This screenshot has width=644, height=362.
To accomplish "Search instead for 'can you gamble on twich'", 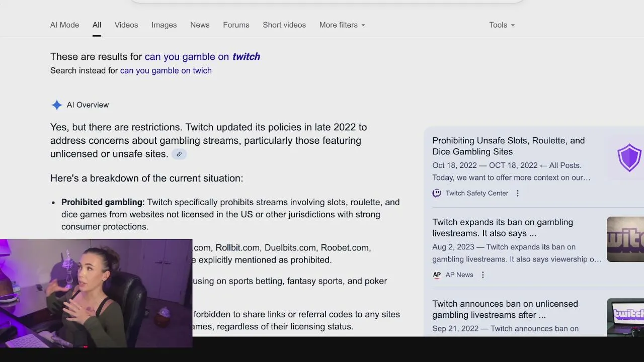I will [x=166, y=70].
